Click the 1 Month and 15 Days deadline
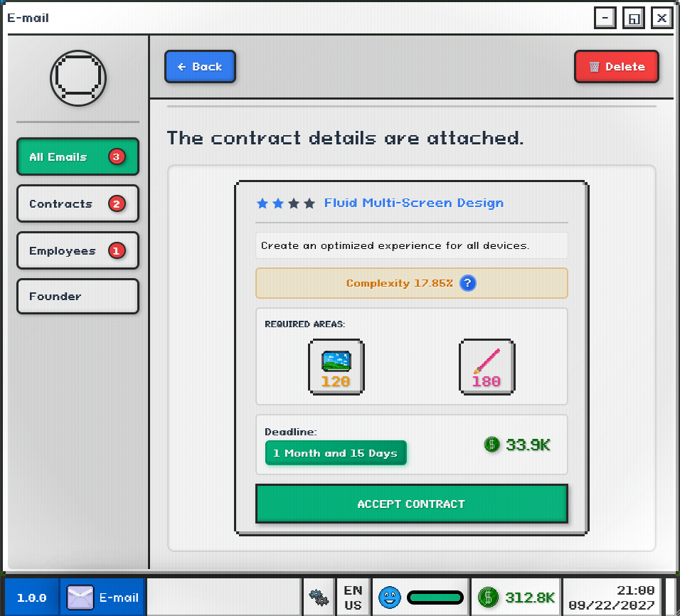Screen dimensions: 680x616 [336, 453]
